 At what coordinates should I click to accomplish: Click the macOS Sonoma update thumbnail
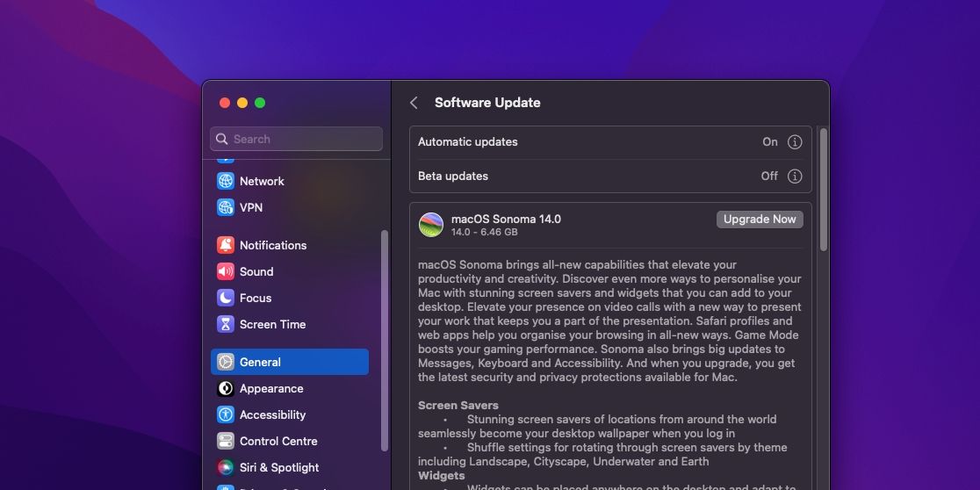[x=431, y=225]
